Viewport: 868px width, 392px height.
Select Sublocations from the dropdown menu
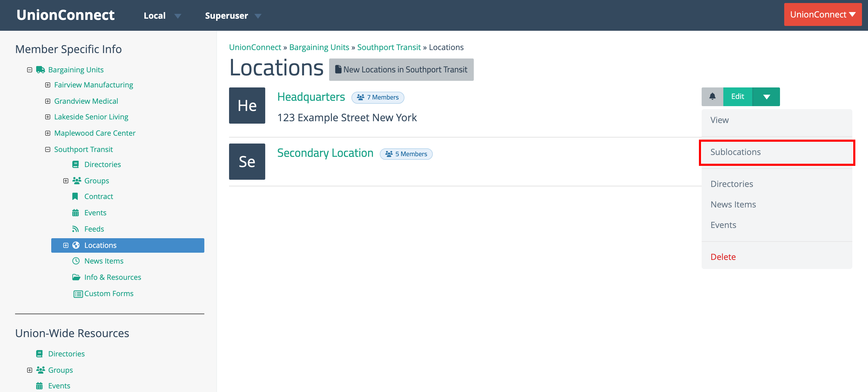tap(776, 152)
